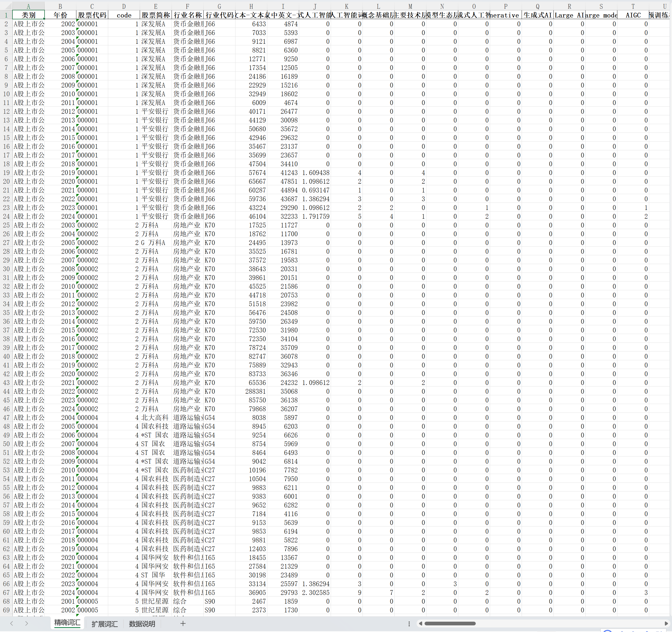The width and height of the screenshot is (672, 632).
Task: Click horizontal scrollbar right arrow
Action: [666, 624]
